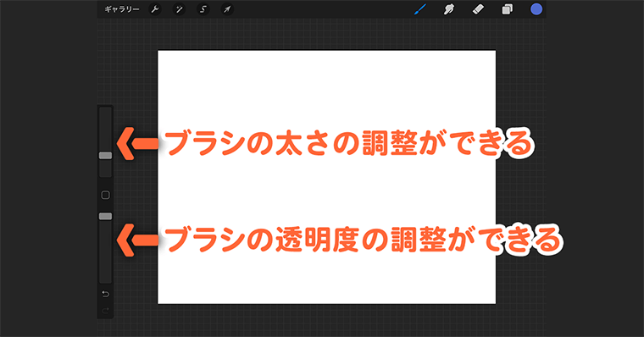Open the Actions wrench menu
644x337 pixels.
pyautogui.click(x=155, y=9)
